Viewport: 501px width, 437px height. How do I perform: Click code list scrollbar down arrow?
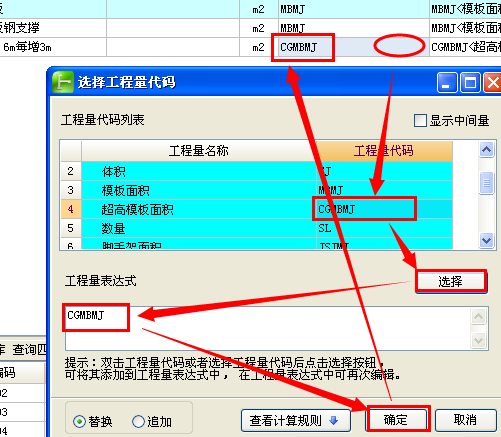pos(486,240)
